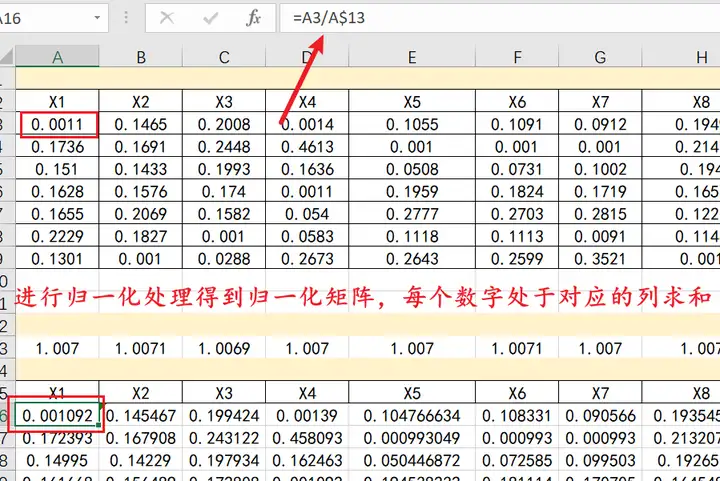
Task: Click sum cell F13 showing 1.0071
Action: coord(517,348)
